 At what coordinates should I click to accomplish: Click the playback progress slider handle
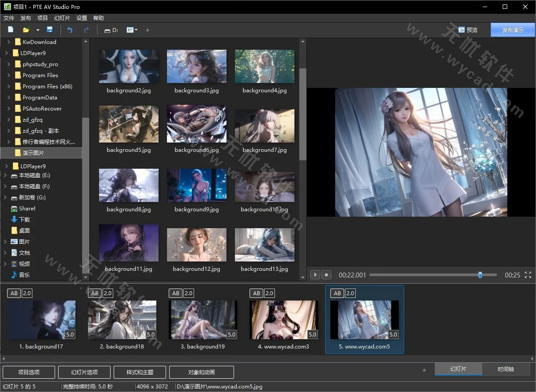pyautogui.click(x=480, y=275)
